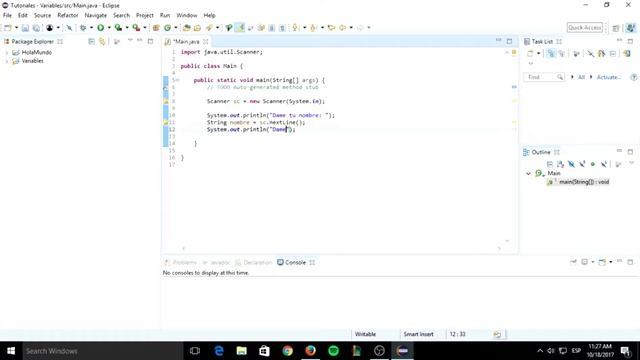Click the Back navigation arrow icon
The width and height of the screenshot is (640, 360).
click(x=342, y=28)
